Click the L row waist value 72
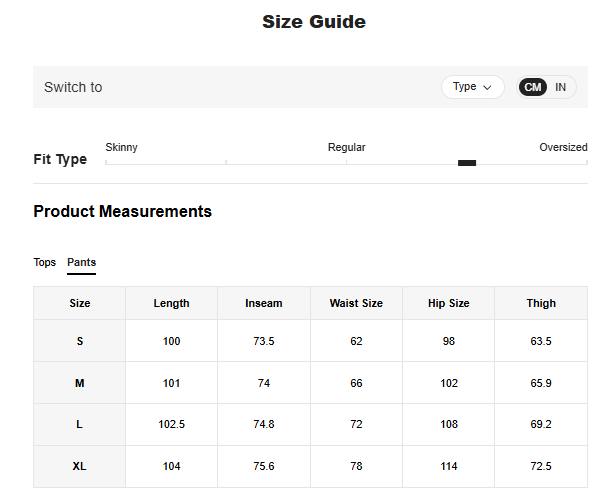Viewport: 600px width, 493px height. pyautogui.click(x=356, y=424)
